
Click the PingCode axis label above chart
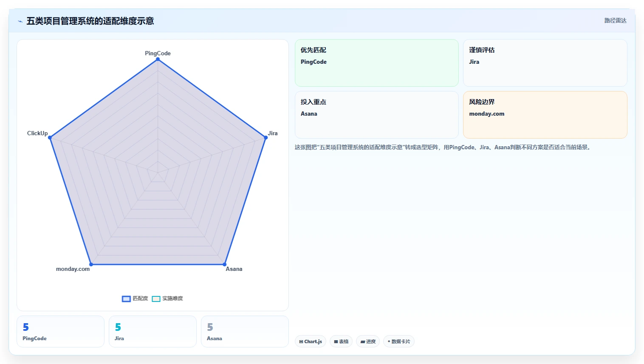click(158, 53)
